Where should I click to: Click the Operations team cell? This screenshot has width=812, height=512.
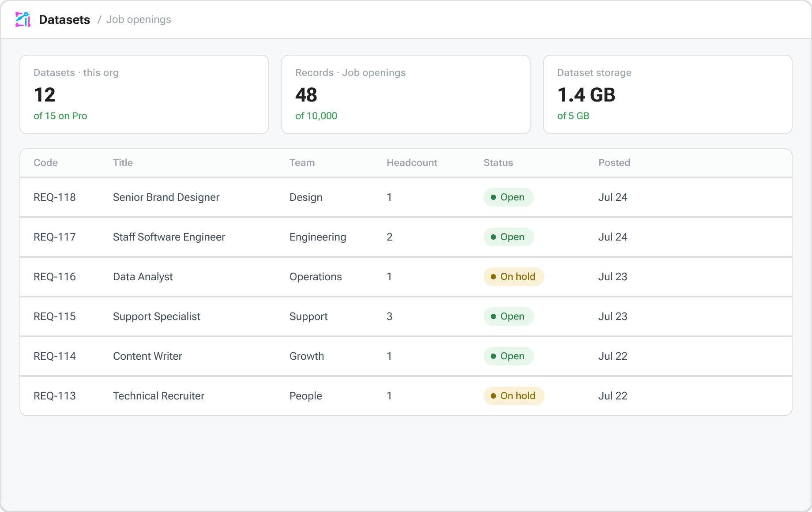coord(316,277)
